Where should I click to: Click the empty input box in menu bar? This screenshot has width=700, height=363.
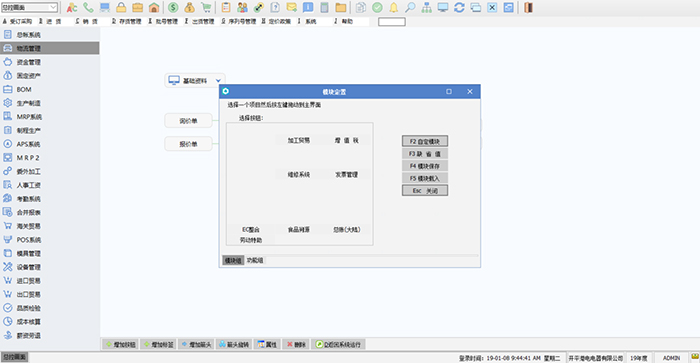pos(392,21)
